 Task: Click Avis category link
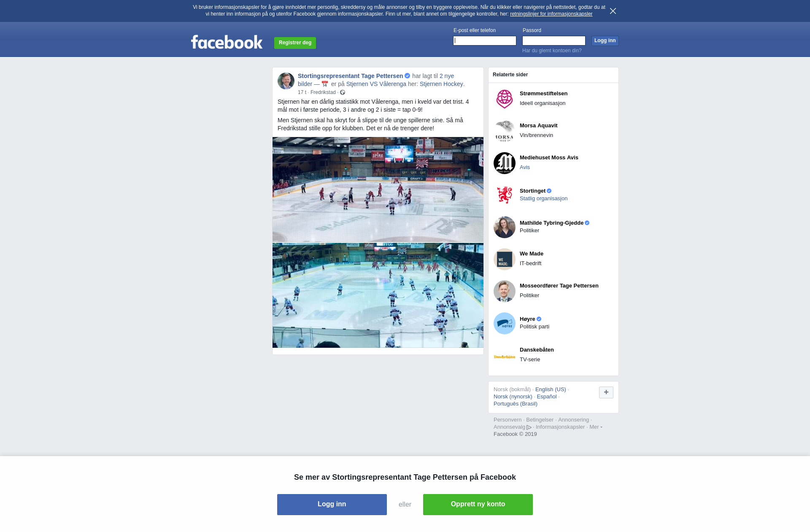point(525,167)
